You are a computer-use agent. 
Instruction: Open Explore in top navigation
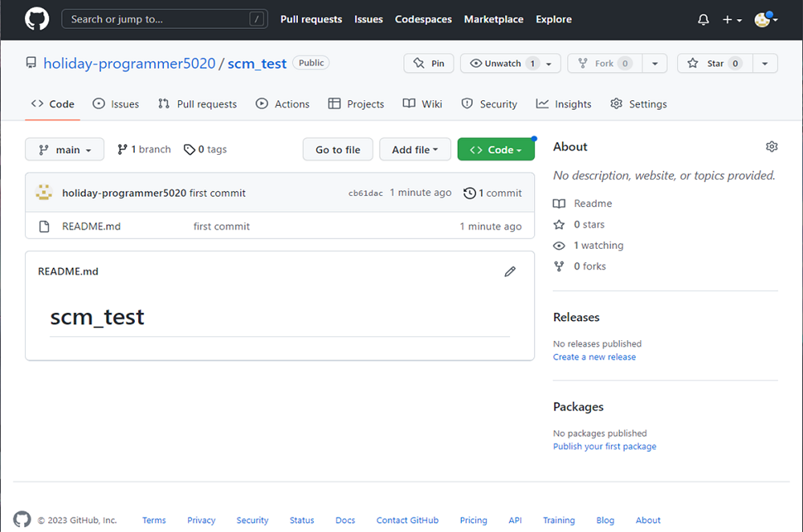(x=553, y=19)
